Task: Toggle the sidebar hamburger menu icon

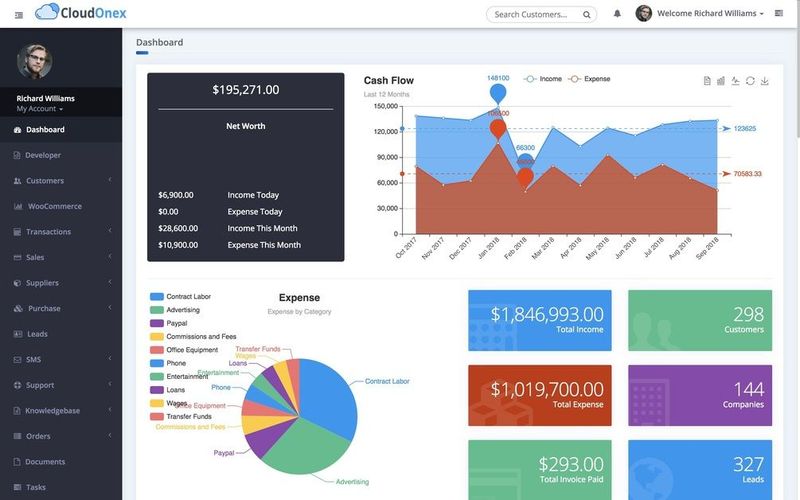Action: (19, 15)
